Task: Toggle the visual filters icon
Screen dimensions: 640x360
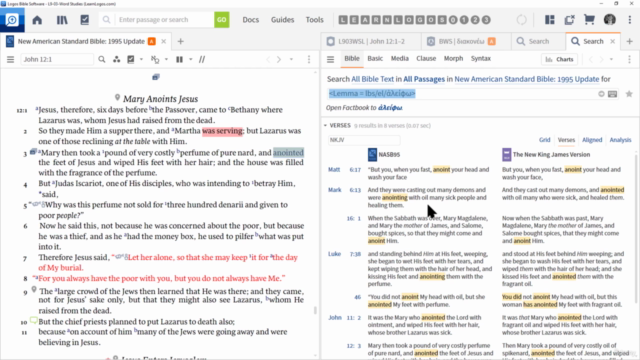Action: click(131, 60)
